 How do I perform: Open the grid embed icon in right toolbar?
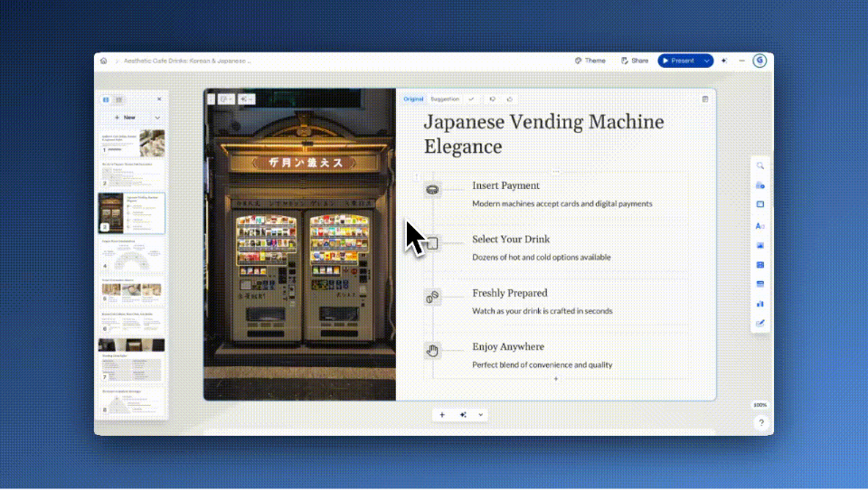(x=760, y=265)
